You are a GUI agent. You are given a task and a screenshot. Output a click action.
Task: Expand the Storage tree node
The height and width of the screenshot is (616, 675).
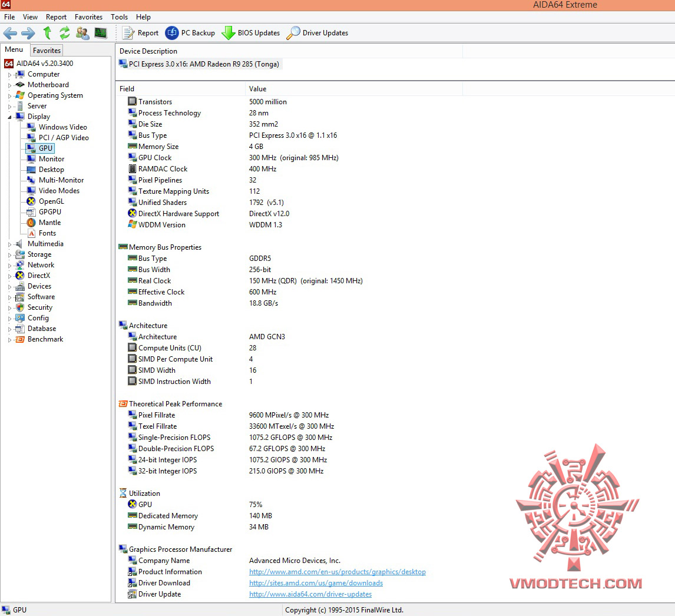(x=9, y=255)
